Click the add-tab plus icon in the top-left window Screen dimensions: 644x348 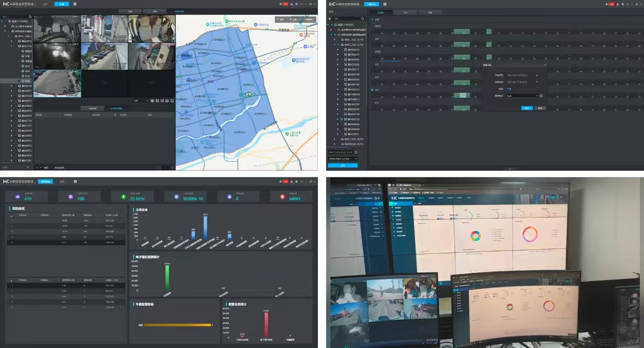pos(75,4)
